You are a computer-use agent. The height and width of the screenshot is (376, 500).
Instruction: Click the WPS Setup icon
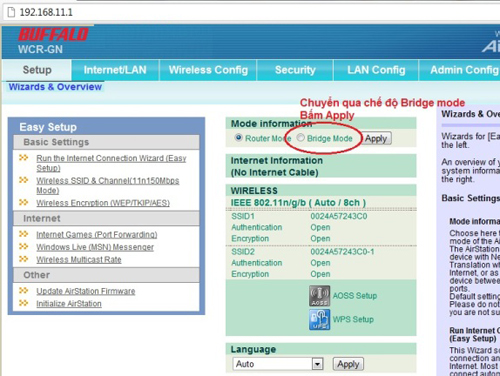[x=319, y=319]
